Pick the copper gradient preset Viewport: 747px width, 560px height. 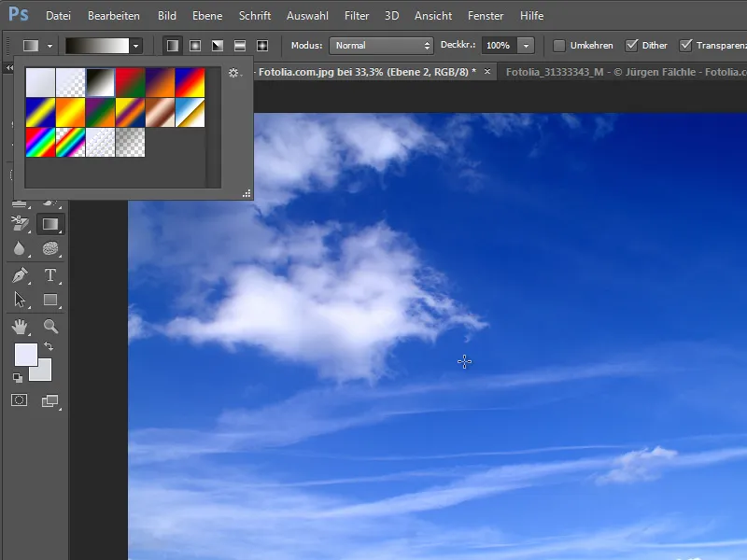(160, 112)
